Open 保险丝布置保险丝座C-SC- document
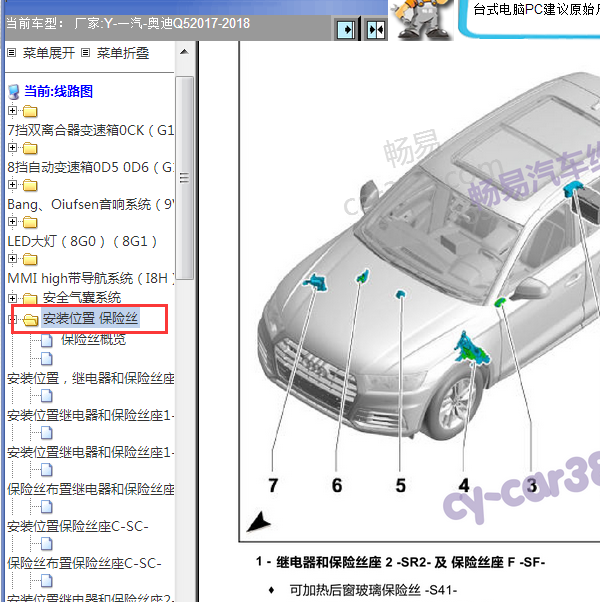600x602 pixels. (84, 563)
